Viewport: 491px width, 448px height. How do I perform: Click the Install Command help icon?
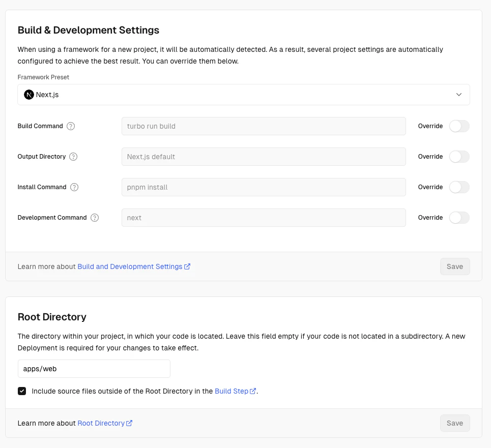click(74, 187)
